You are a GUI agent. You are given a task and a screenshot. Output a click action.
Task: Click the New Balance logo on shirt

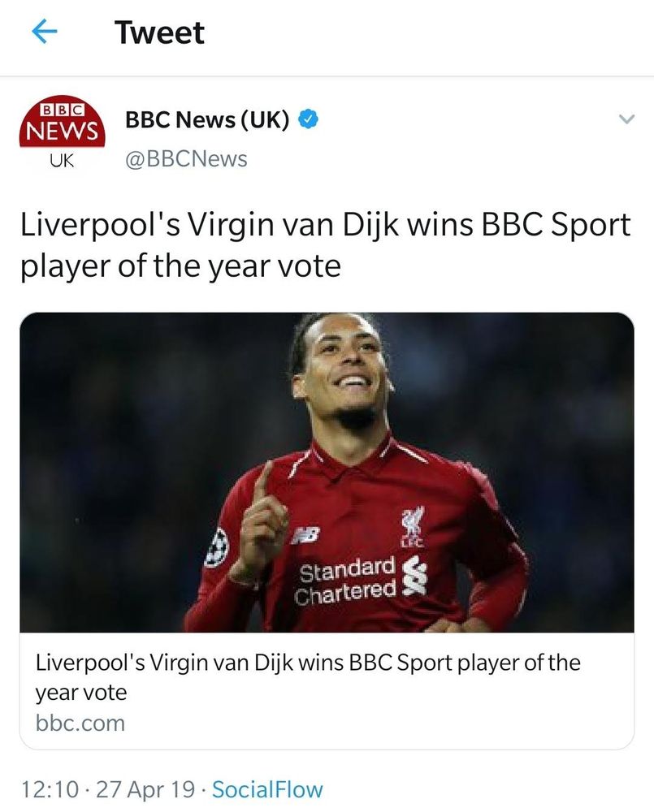coord(305,534)
